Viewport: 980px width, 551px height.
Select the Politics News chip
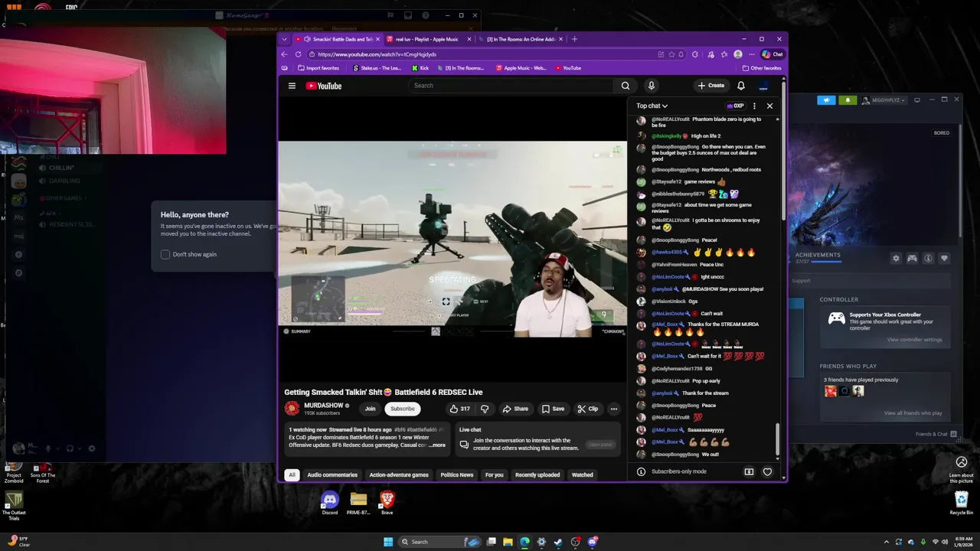pos(457,475)
